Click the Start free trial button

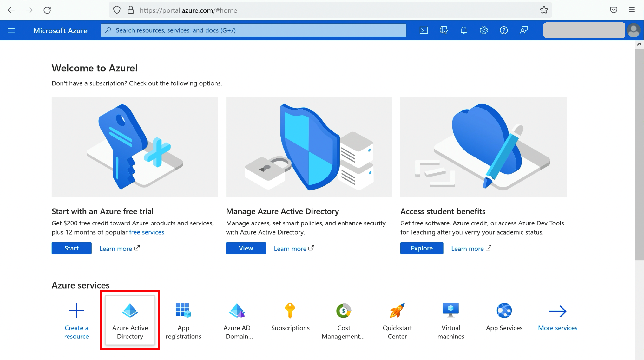pyautogui.click(x=71, y=248)
